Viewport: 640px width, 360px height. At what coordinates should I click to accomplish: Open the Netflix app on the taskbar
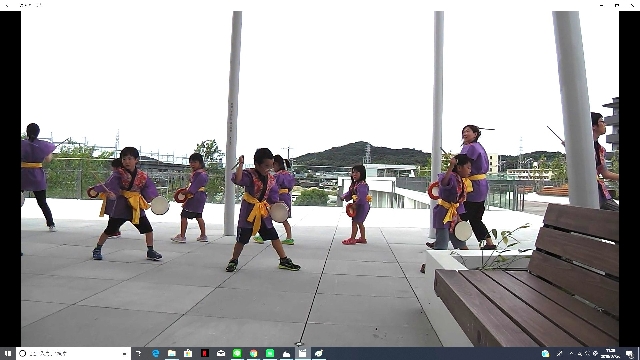pos(204,353)
